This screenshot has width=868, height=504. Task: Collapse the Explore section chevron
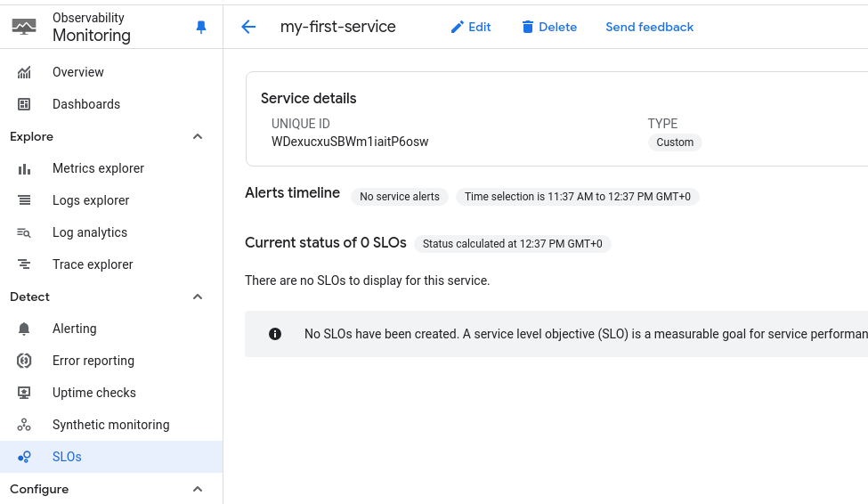198,137
